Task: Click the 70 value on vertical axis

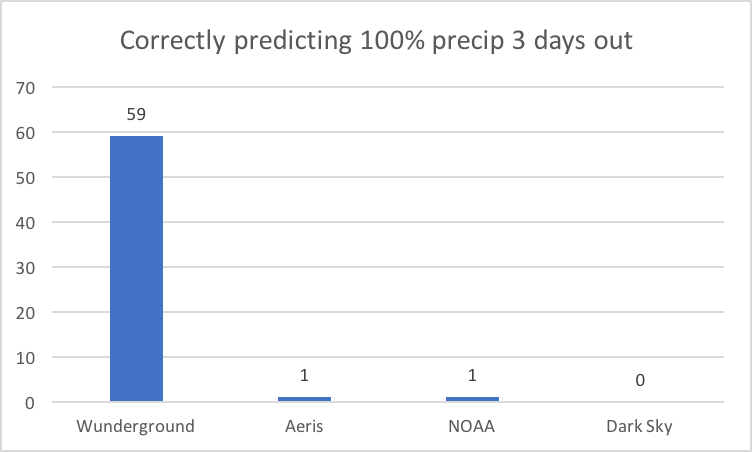Action: coord(25,88)
